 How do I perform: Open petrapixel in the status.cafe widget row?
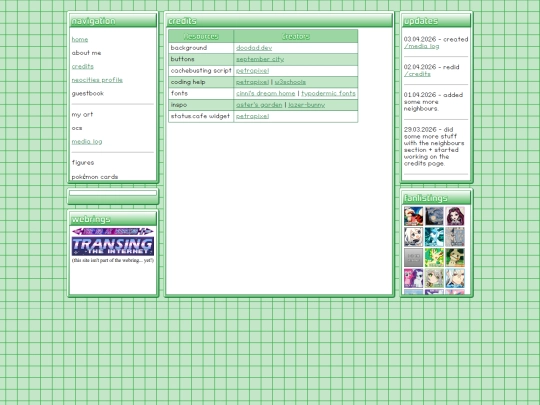tap(252, 116)
